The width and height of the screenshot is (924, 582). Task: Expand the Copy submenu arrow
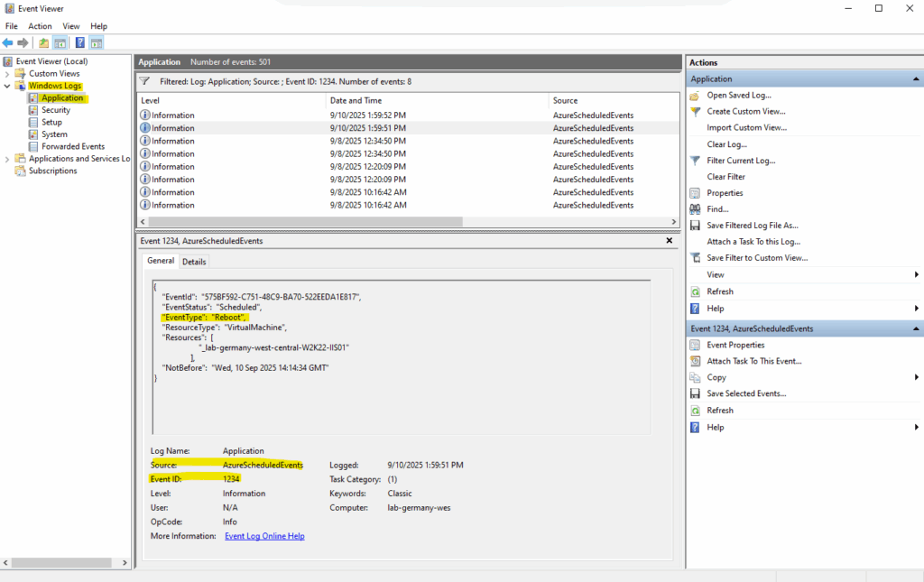917,377
